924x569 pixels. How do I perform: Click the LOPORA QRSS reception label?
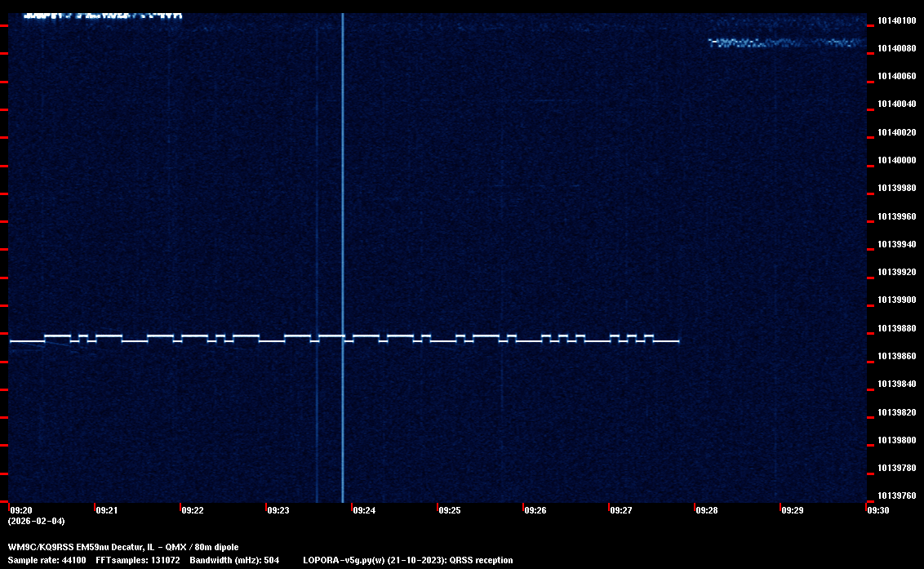408,560
